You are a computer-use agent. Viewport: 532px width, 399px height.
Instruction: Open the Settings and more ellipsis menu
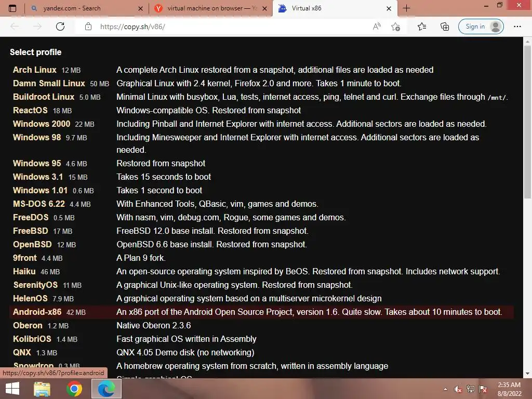point(517,26)
